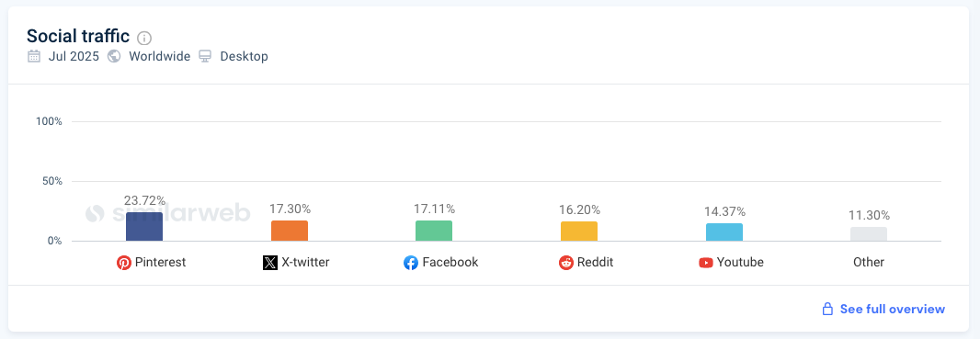Click the desktop monitor icon
Image resolution: width=980 pixels, height=339 pixels.
(x=205, y=56)
